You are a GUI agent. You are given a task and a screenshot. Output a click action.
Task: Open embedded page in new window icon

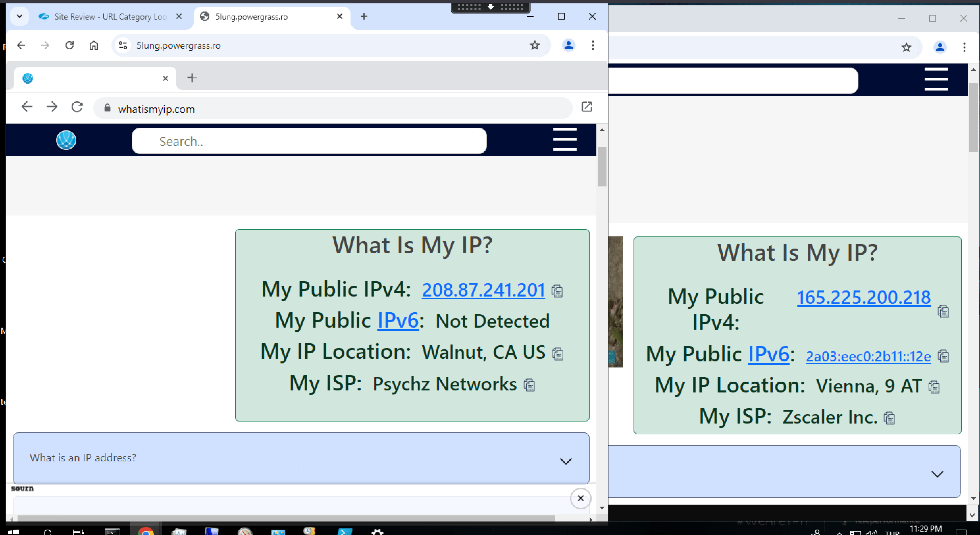[587, 107]
